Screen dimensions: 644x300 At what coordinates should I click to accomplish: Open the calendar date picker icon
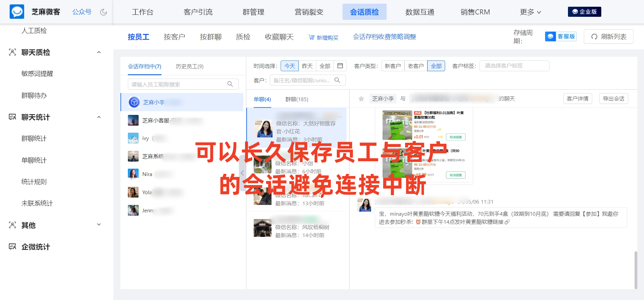point(340,66)
